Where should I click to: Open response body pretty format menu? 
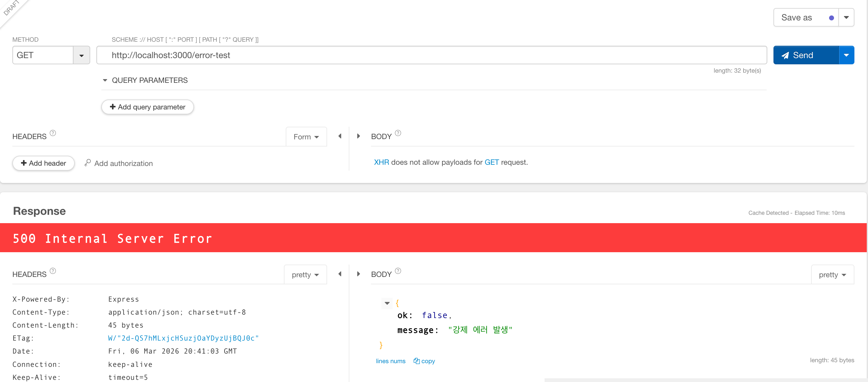pos(832,275)
